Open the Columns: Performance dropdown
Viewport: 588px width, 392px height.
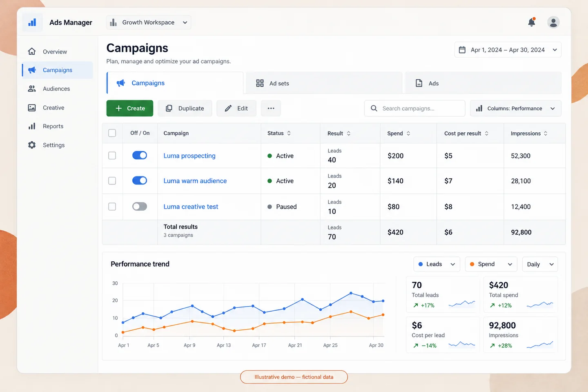point(516,108)
